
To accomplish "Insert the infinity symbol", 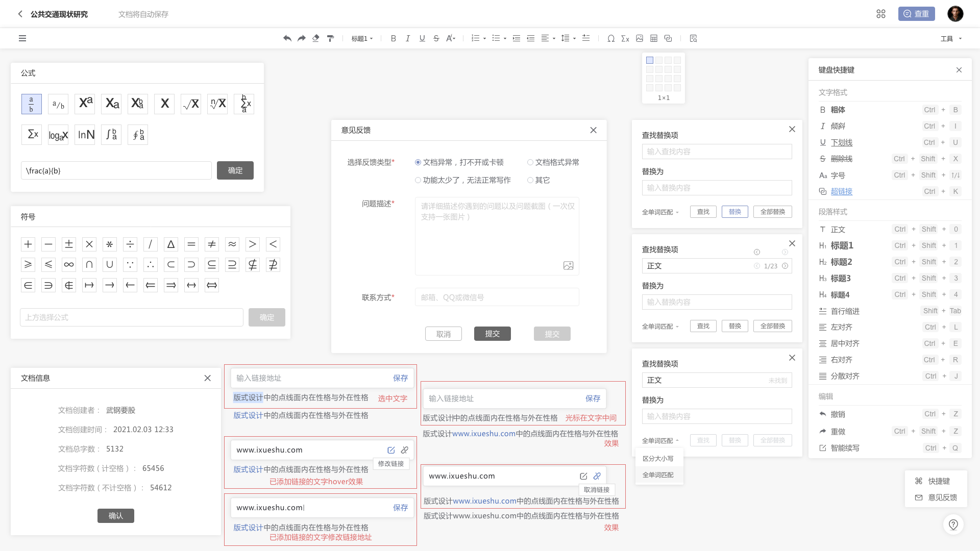I will pos(69,265).
